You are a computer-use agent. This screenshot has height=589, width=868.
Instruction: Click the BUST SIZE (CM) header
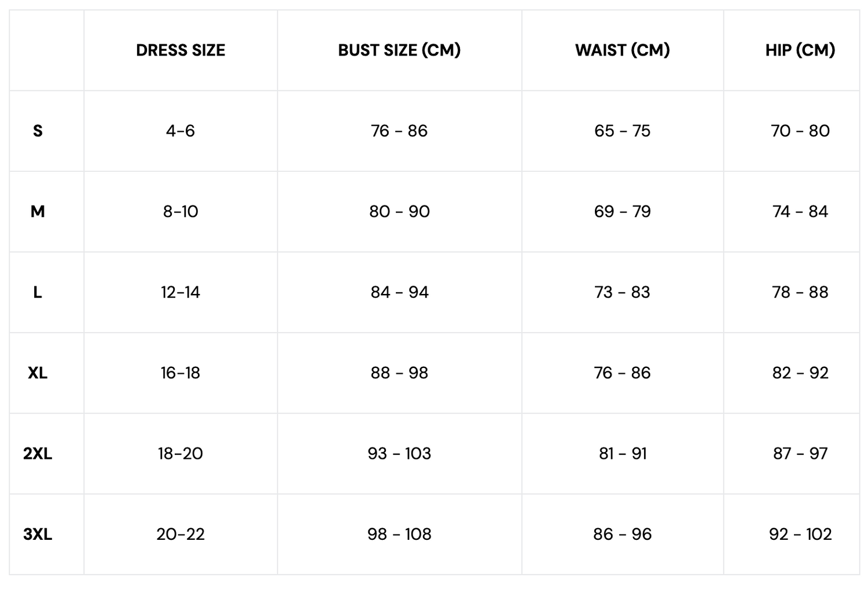point(399,50)
